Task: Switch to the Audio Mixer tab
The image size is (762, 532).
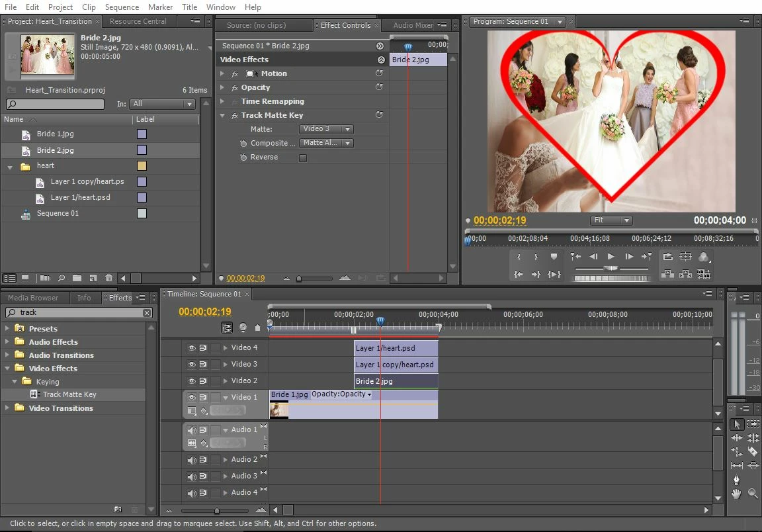Action: pyautogui.click(x=413, y=25)
